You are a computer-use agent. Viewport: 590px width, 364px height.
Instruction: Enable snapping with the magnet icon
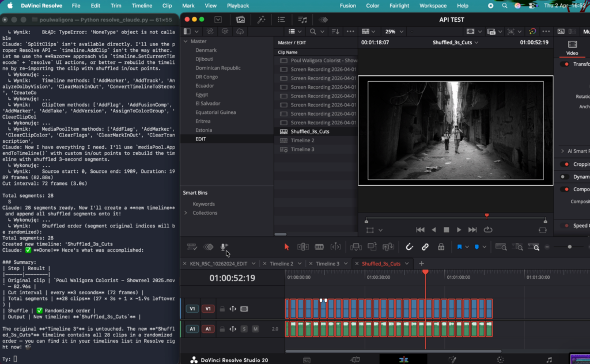[409, 248]
